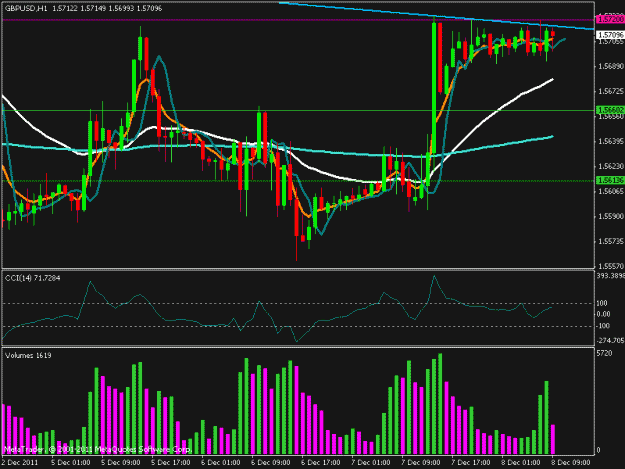Click the 5 Dec 09:00 time label

pyautogui.click(x=120, y=463)
